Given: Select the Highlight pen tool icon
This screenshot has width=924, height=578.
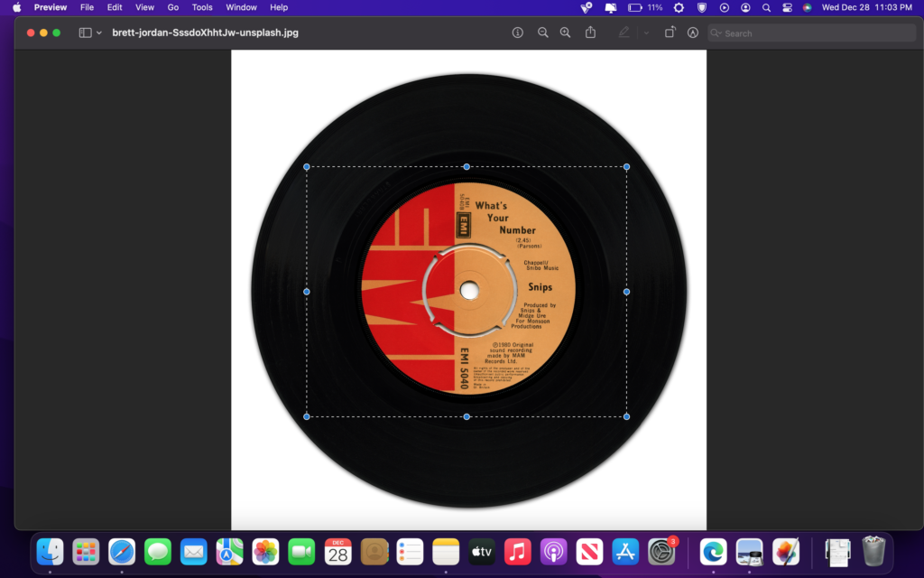Looking at the screenshot, I should coord(624,33).
